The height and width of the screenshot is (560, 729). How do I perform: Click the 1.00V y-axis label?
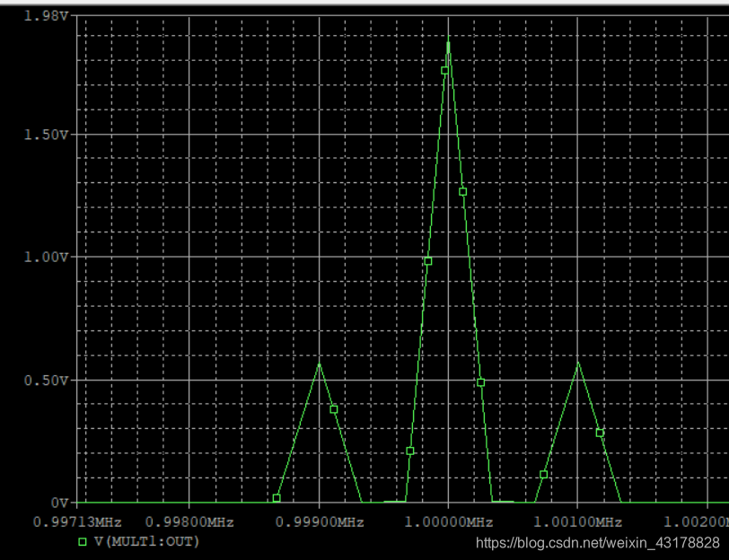pyautogui.click(x=46, y=257)
